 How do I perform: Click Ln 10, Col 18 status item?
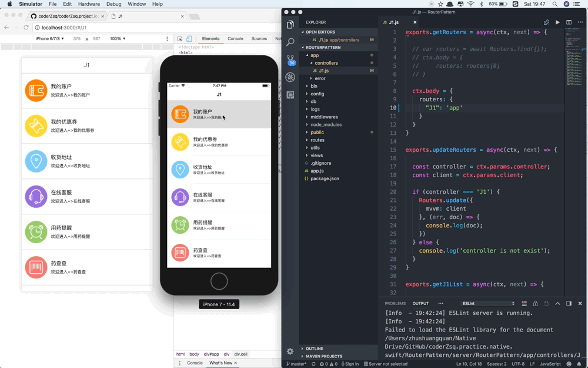coord(469,364)
